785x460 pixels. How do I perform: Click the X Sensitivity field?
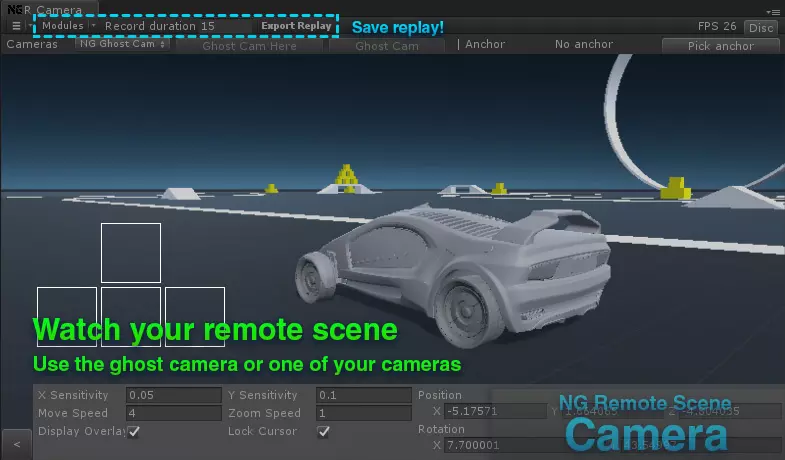pos(173,395)
